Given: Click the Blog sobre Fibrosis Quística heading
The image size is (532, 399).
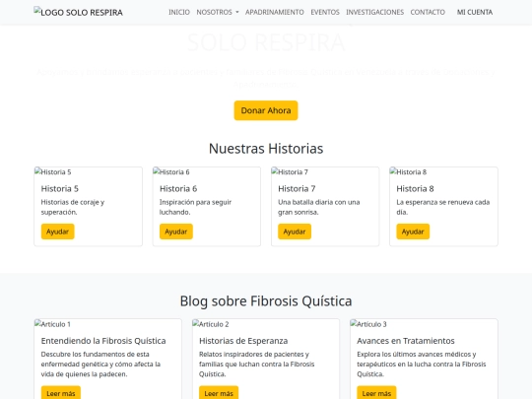Looking at the screenshot, I should tap(266, 300).
